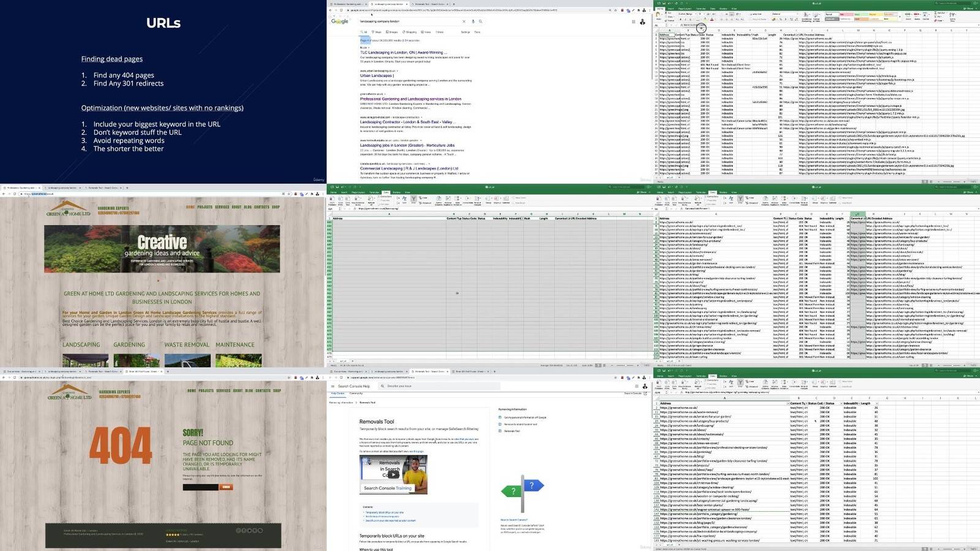Open Professional Gardening and Landscaping services in London result
980x551 pixels.
(x=410, y=99)
